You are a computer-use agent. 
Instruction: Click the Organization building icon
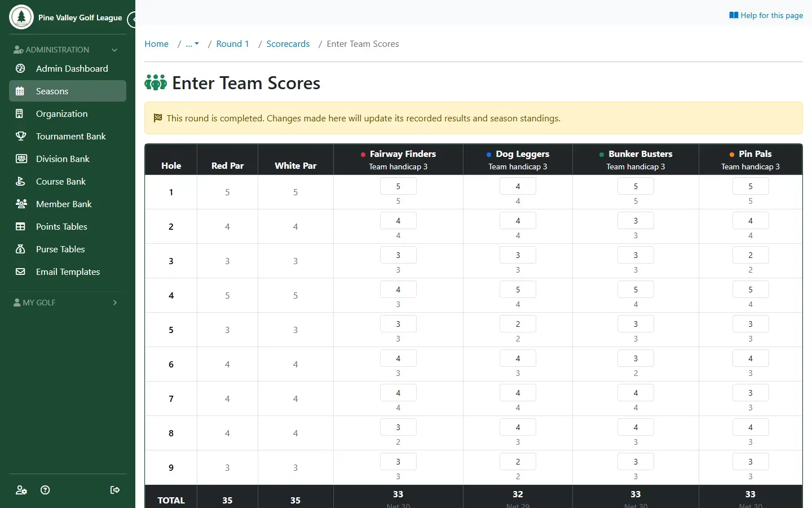(x=20, y=113)
